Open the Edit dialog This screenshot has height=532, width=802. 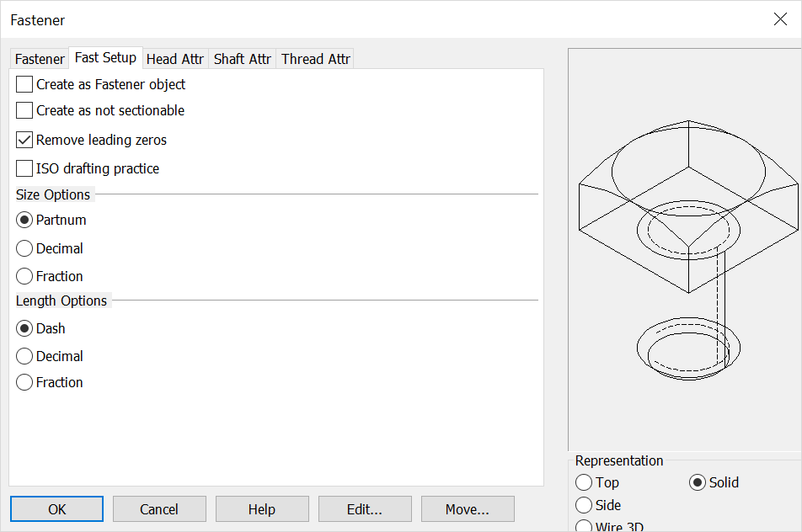365,508
